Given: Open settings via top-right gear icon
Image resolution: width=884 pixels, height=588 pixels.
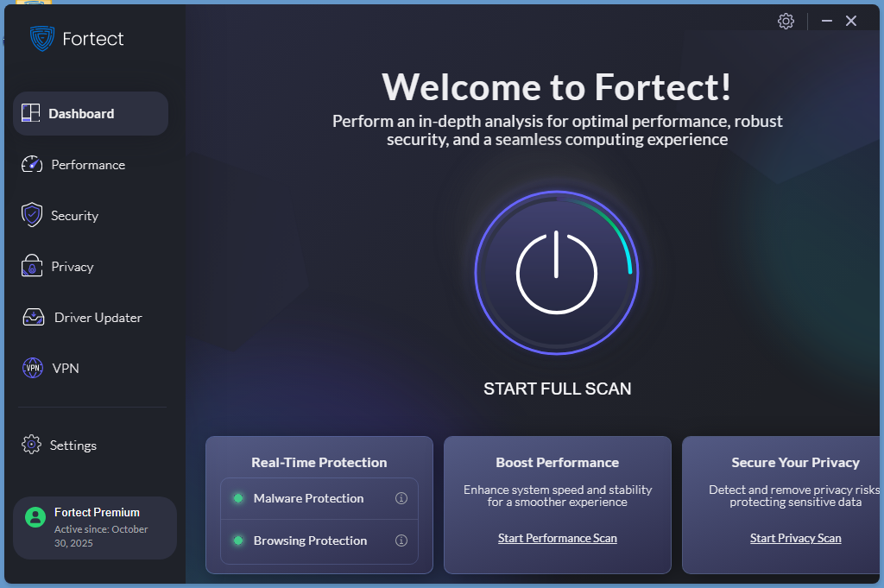Looking at the screenshot, I should pyautogui.click(x=786, y=22).
